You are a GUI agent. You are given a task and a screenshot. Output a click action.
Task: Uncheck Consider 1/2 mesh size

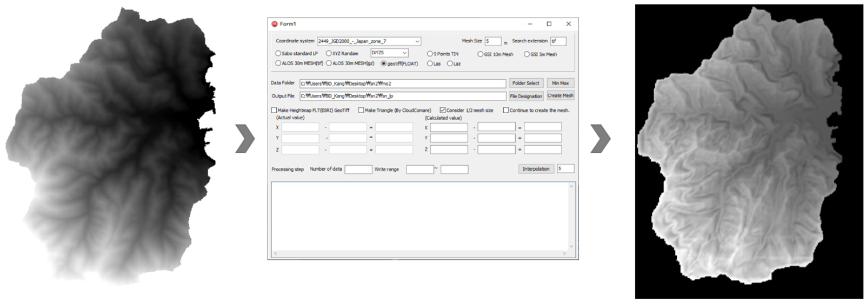tap(443, 110)
